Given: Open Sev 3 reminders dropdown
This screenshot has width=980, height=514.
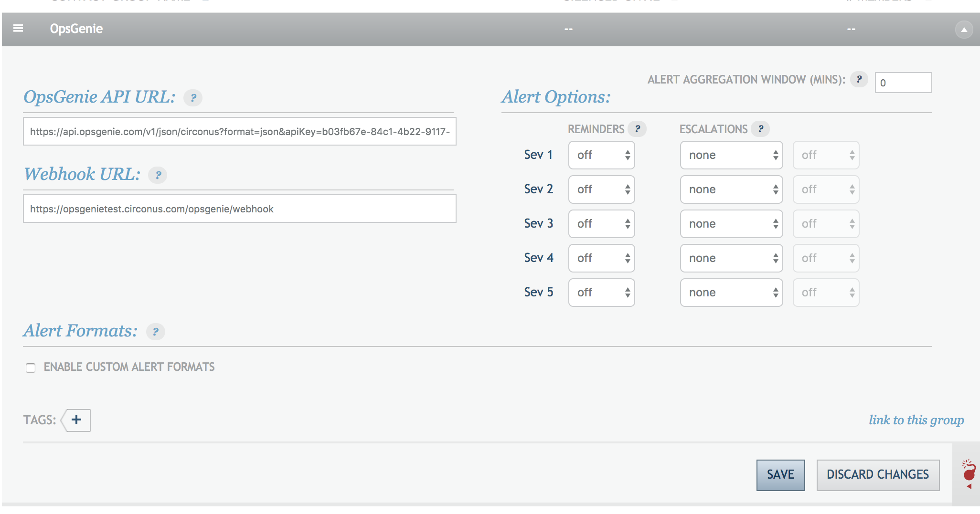Looking at the screenshot, I should (601, 224).
